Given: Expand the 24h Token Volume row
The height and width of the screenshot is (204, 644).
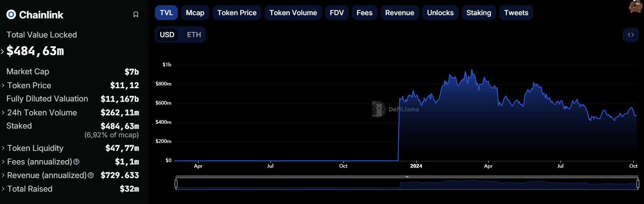Looking at the screenshot, I should click(3, 113).
